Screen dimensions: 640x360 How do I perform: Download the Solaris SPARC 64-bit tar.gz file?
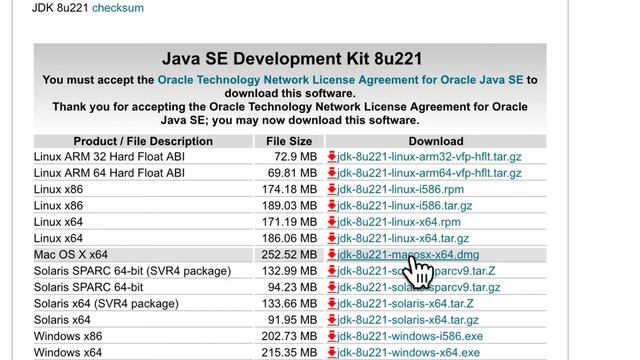pyautogui.click(x=418, y=287)
